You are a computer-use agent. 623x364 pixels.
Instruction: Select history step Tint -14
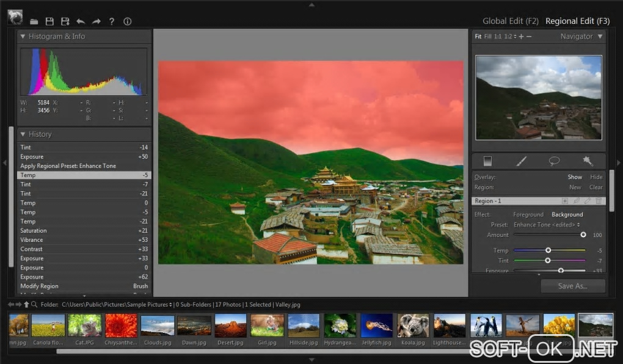tap(84, 147)
